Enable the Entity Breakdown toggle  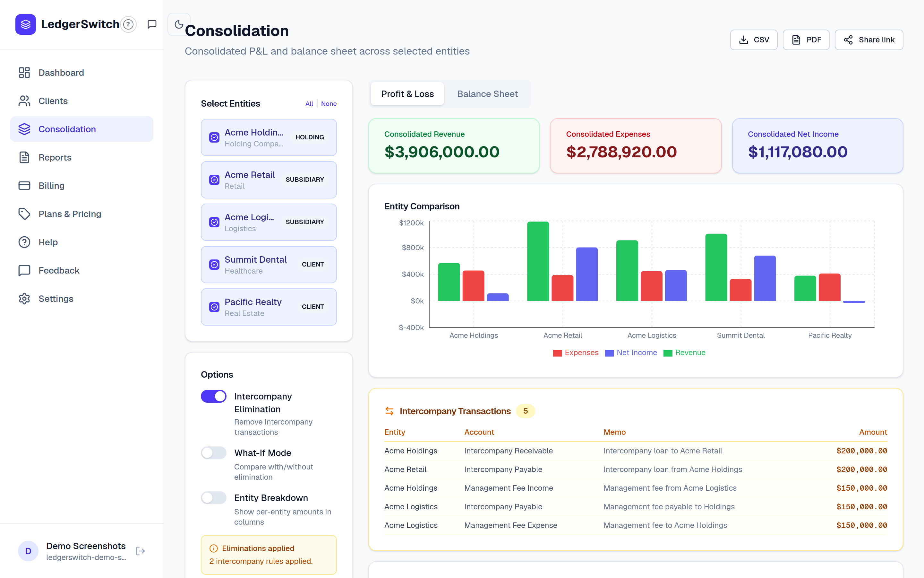[214, 498]
